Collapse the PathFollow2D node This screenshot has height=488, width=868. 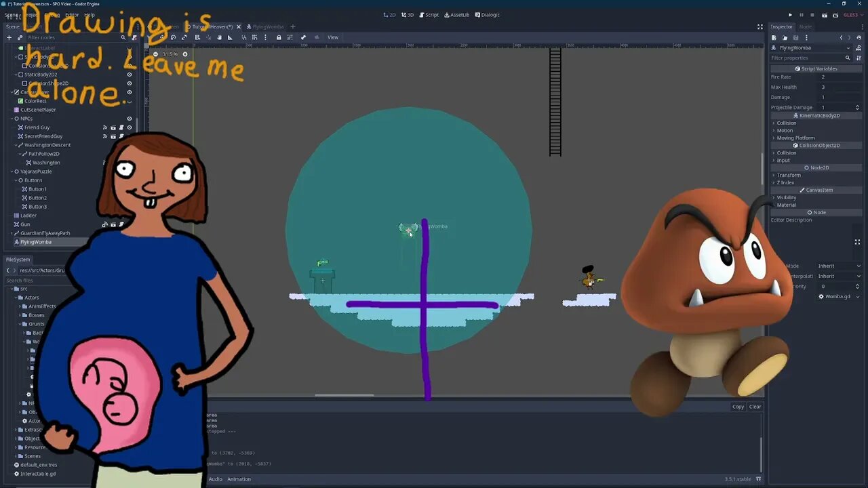coord(20,154)
